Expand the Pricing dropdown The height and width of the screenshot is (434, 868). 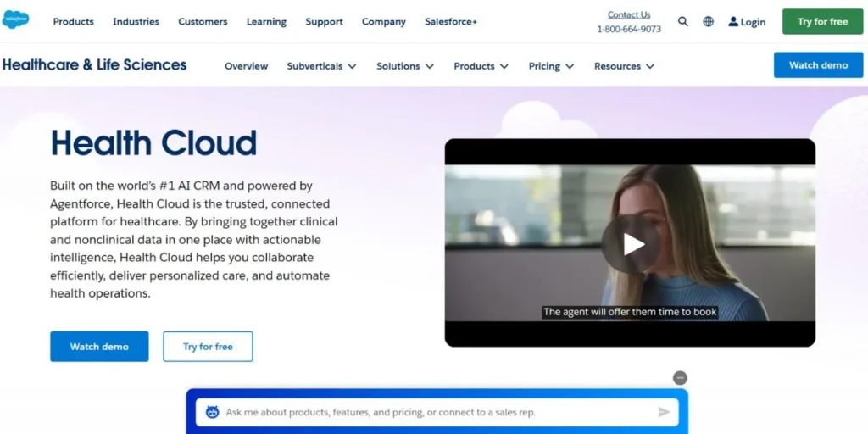coord(551,66)
